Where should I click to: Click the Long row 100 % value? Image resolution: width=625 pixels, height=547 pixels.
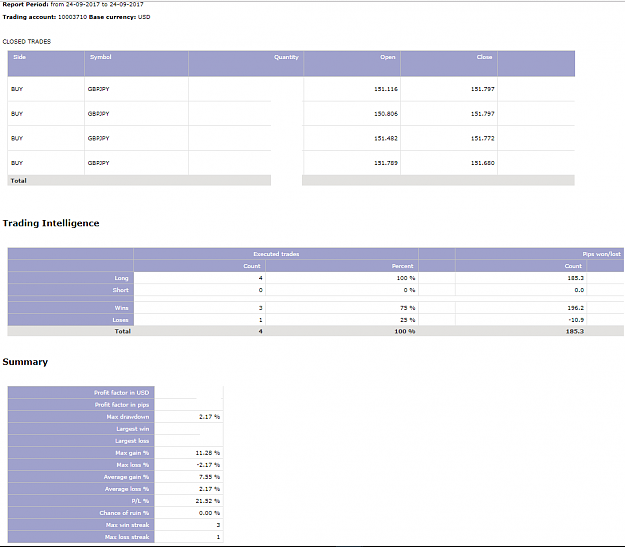coord(406,278)
